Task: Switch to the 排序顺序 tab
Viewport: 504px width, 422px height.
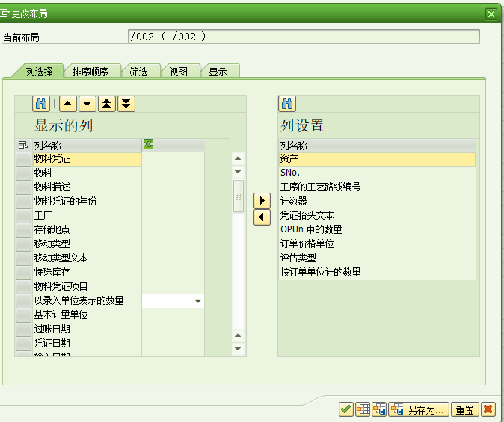Action: (90, 72)
